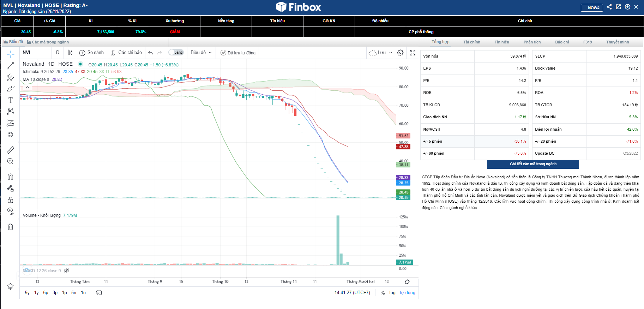
Task: Click the GIẢM trend cell
Action: point(175,32)
